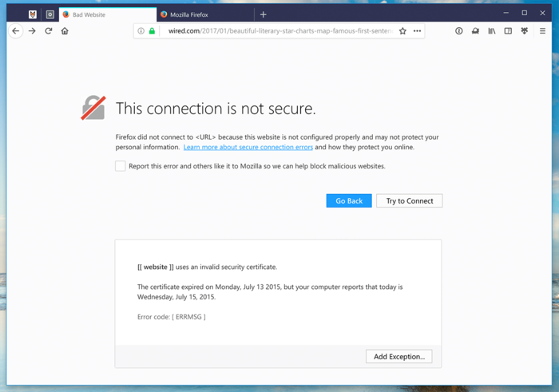Open the first pinned tab
The height and width of the screenshot is (392, 559).
[33, 14]
